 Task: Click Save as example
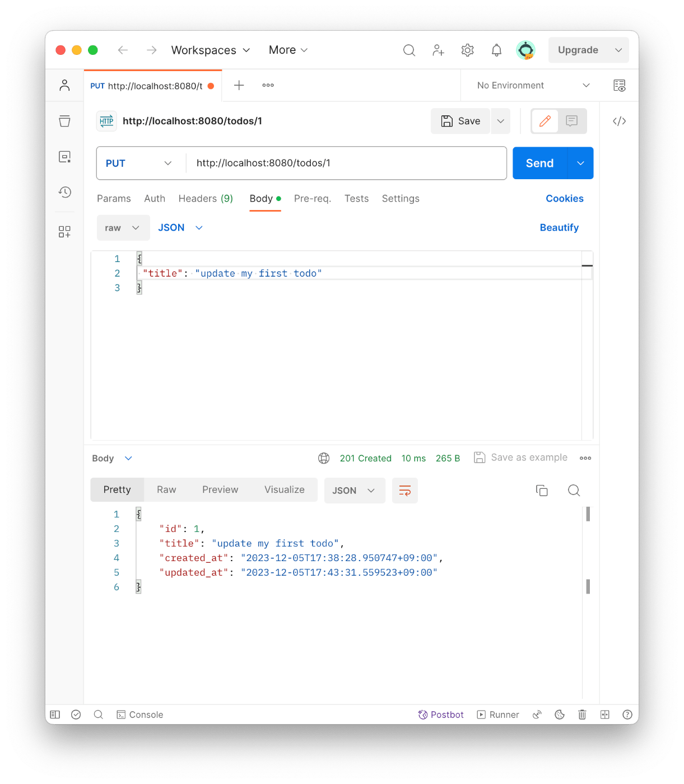[x=521, y=458]
